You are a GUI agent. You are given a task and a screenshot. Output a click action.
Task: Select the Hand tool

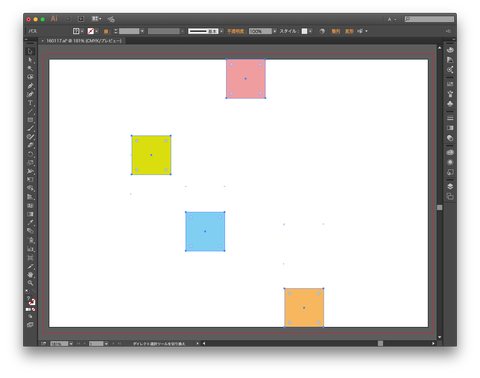(30, 275)
